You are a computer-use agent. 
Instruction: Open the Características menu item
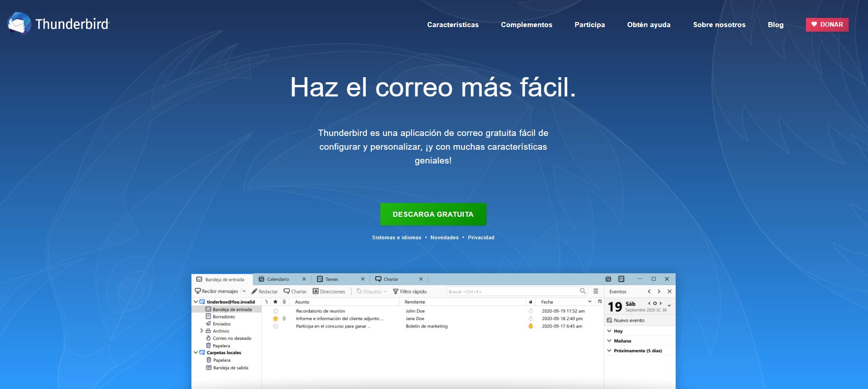pos(453,25)
